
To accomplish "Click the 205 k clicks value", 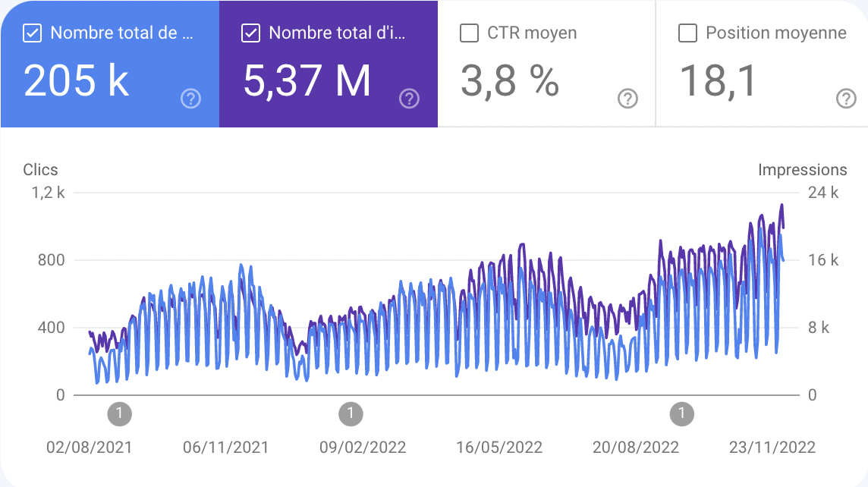I will [77, 80].
